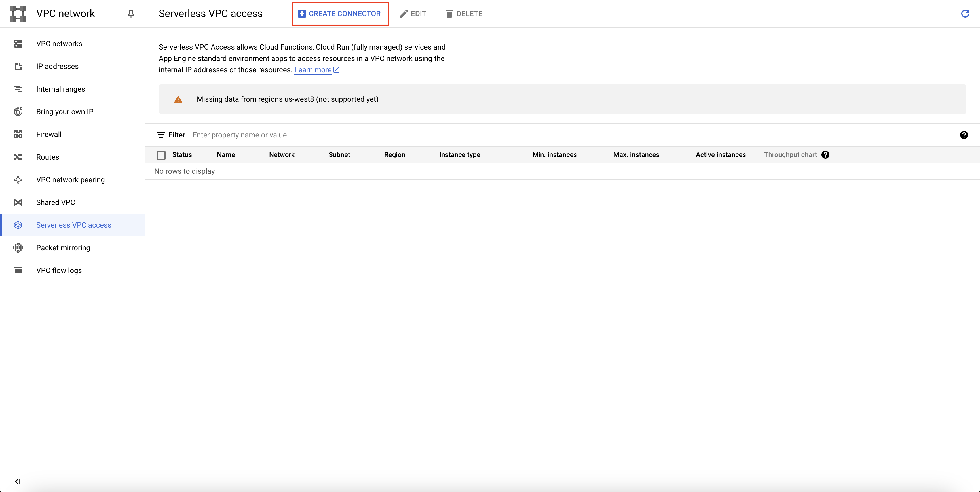
Task: Click the Throughput chart column header
Action: pos(790,155)
